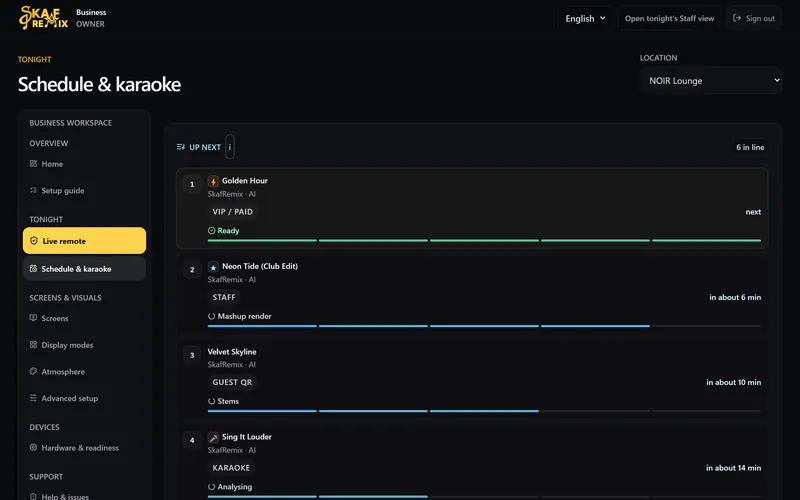Click the 'in about 14 min' text
The height and width of the screenshot is (500, 800).
[733, 468]
